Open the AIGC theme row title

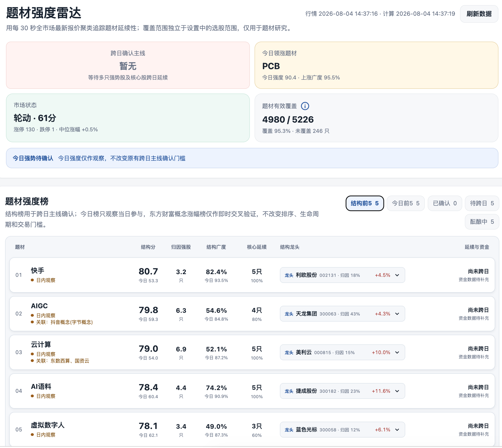pyautogui.click(x=39, y=306)
